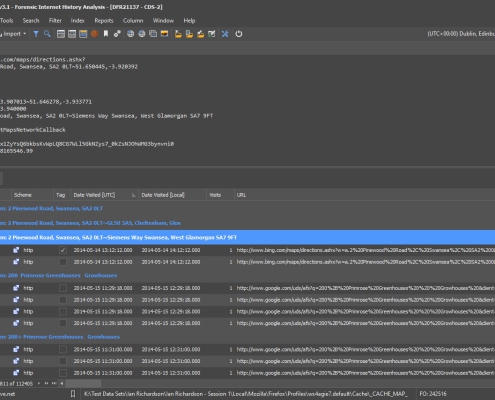Click link icon of first 11:31:00 google row
This screenshot has height=400, width=495.
click(16, 349)
